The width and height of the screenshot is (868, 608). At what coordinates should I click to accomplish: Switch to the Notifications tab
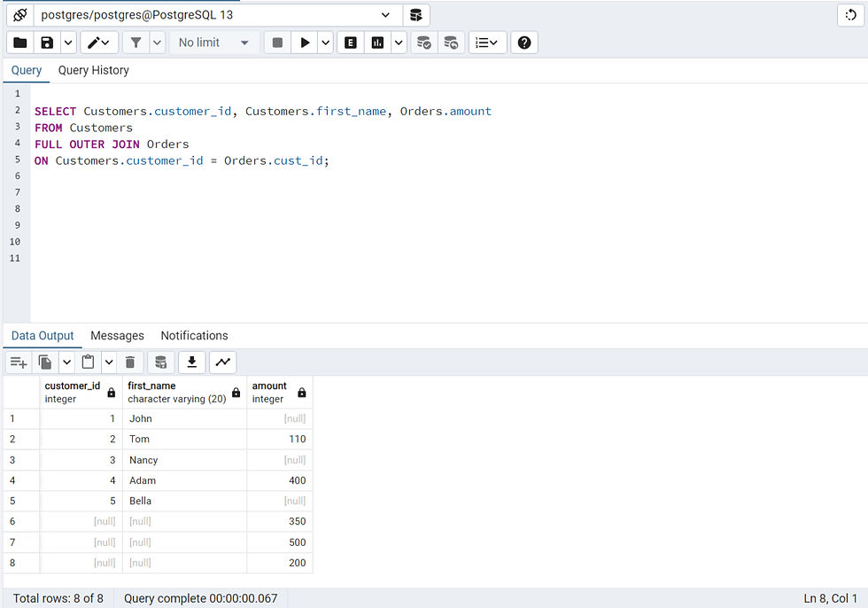(194, 336)
